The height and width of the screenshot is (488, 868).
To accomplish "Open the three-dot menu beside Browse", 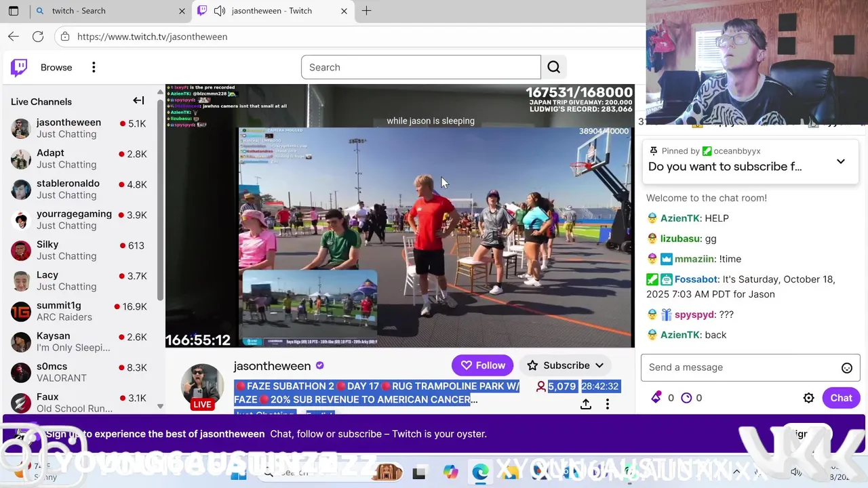I will coord(94,67).
